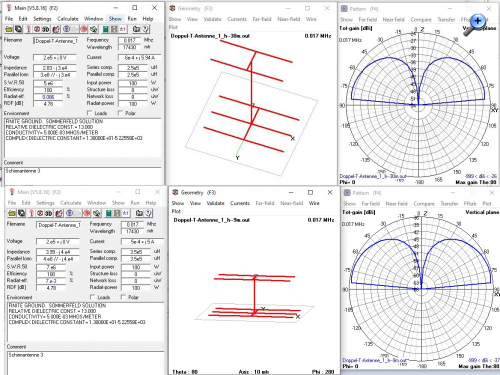The height and width of the screenshot is (375, 500).
Task: Open the Validate menu in bottom Geometry window
Action: click(215, 203)
